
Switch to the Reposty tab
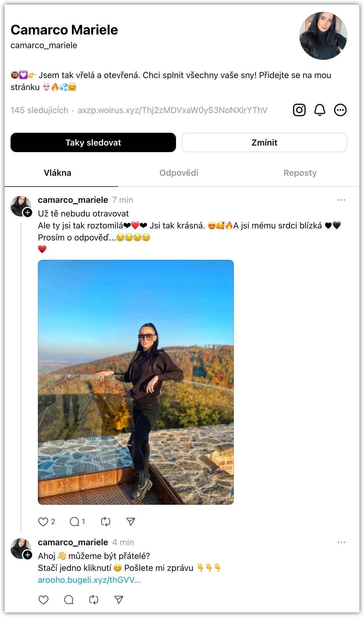pyautogui.click(x=300, y=173)
